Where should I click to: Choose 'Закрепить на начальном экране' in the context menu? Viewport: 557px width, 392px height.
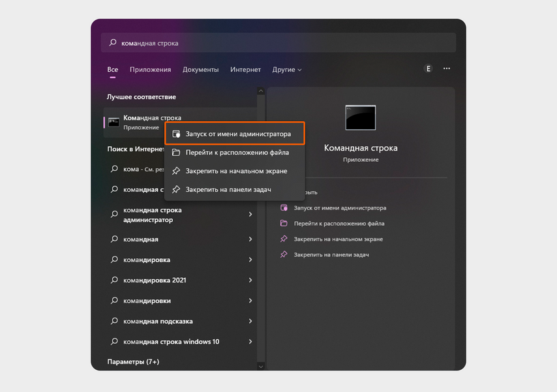[234, 171]
